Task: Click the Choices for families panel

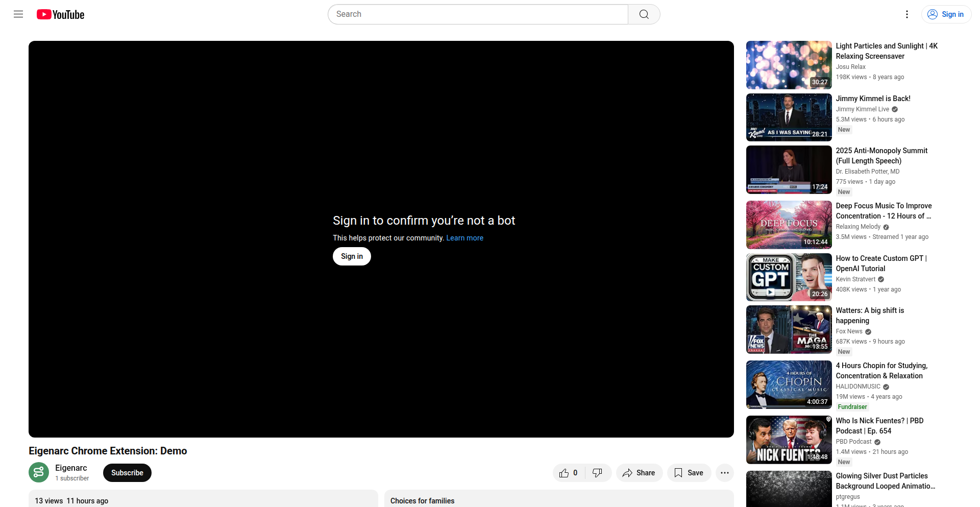Action: pos(559,499)
